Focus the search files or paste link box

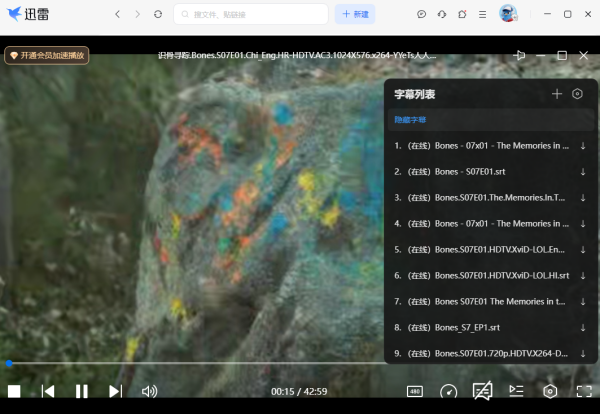251,14
